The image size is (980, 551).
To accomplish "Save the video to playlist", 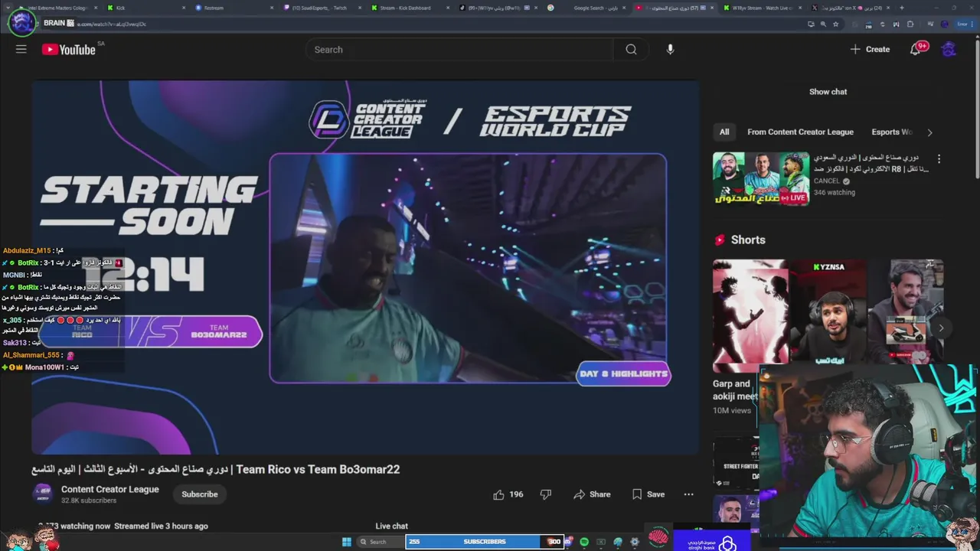I will click(648, 494).
